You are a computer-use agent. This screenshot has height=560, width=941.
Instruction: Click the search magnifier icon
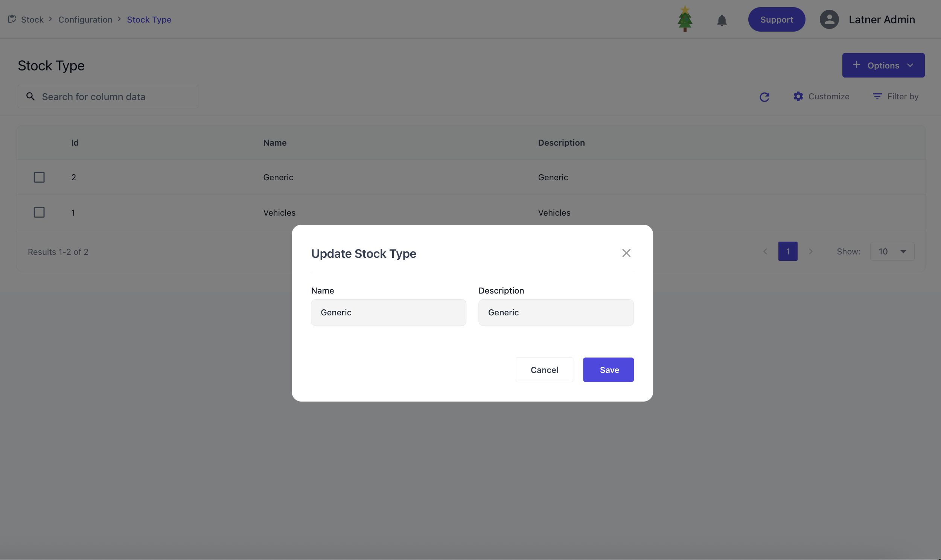30,97
